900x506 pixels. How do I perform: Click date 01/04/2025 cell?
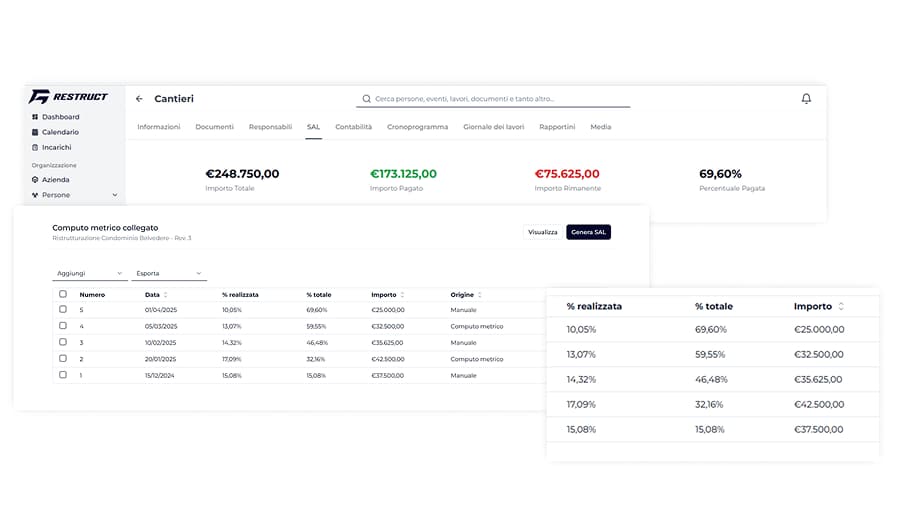[161, 310]
